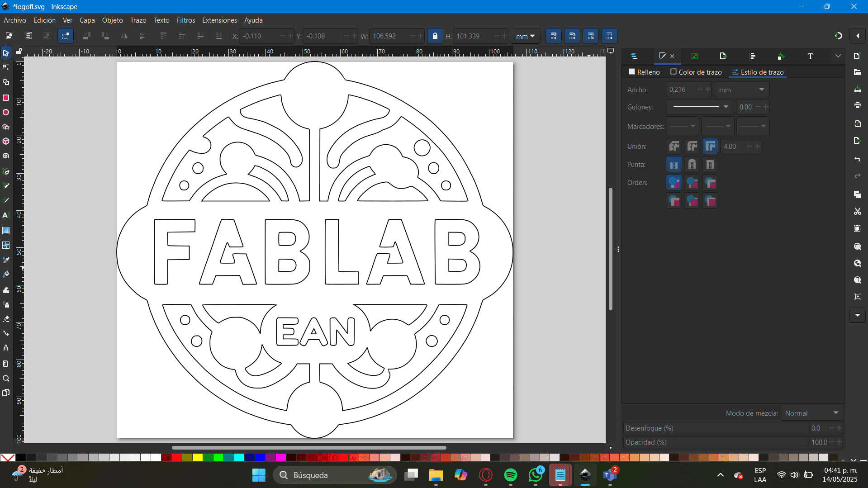Open the stroke width unit dropdown

point(741,90)
